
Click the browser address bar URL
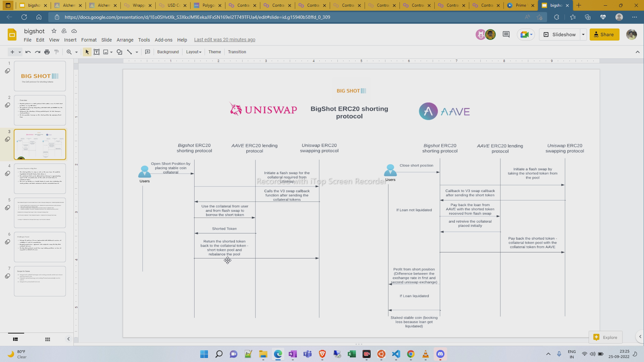(x=197, y=17)
